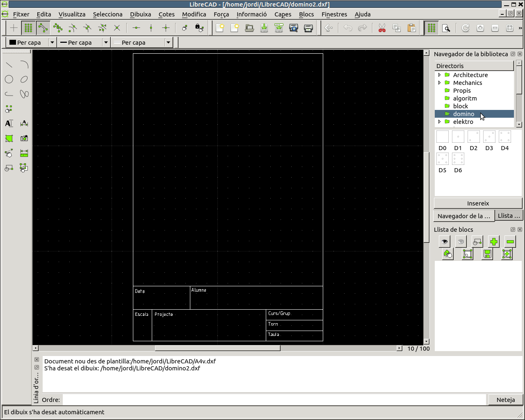Click the save as icon
This screenshot has height=420, width=525.
(279, 28)
